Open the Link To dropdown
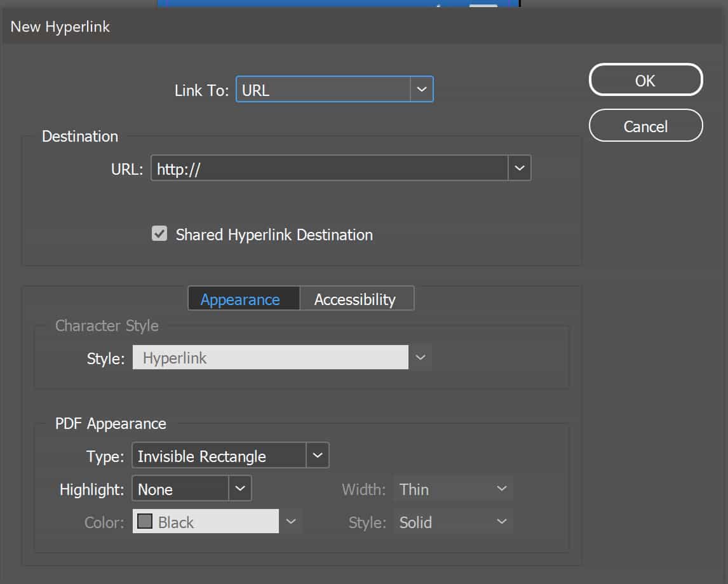Viewport: 728px width, 584px height. [334, 89]
